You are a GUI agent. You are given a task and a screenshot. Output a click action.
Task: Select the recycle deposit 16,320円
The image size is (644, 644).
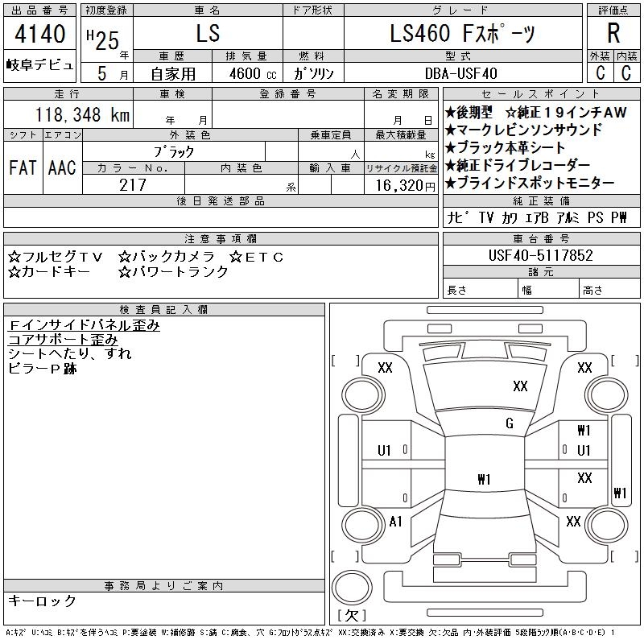pos(405,186)
